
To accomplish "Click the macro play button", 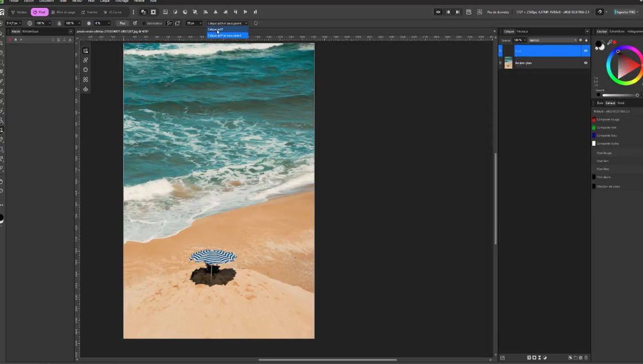I will pos(21,40).
